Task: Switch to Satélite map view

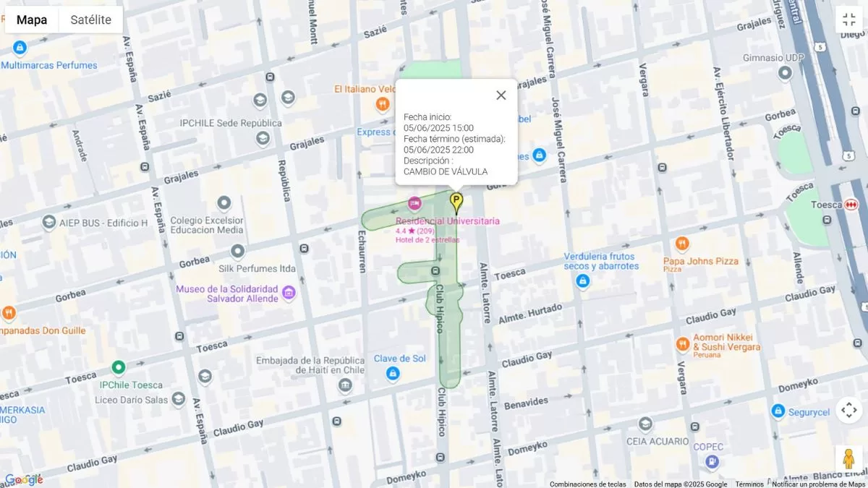Action: (x=90, y=20)
